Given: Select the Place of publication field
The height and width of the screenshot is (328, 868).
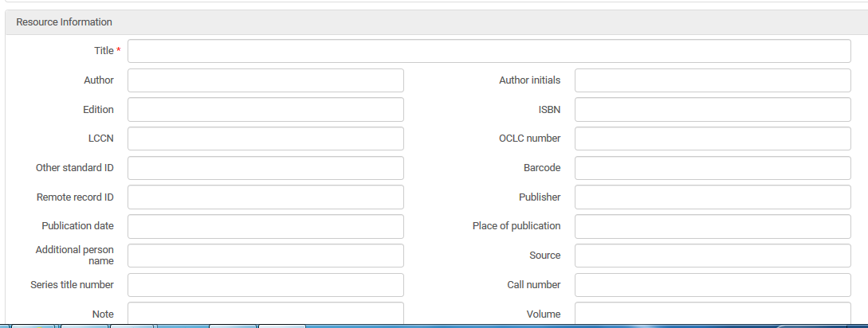Looking at the screenshot, I should 713,226.
